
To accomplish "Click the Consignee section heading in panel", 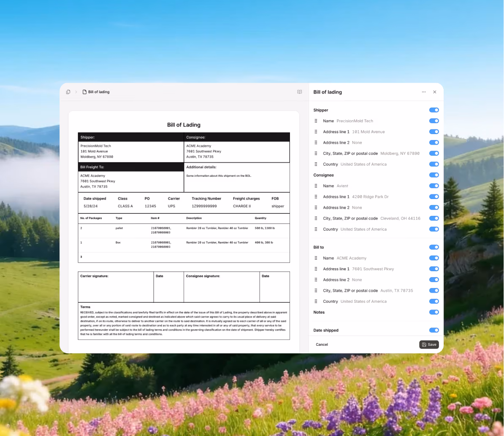I will coord(323,175).
